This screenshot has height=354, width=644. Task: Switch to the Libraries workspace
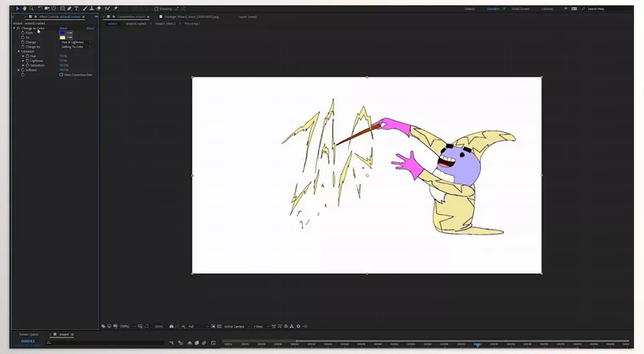[x=547, y=9]
